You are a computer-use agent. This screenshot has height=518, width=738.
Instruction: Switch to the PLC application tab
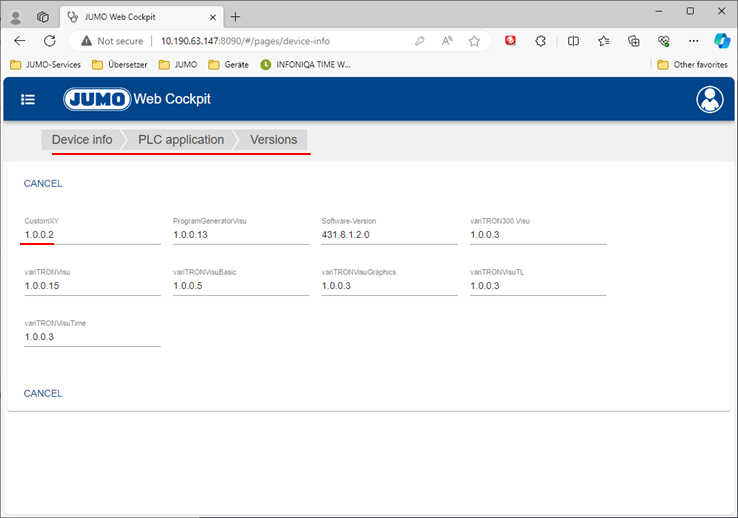pyautogui.click(x=181, y=140)
